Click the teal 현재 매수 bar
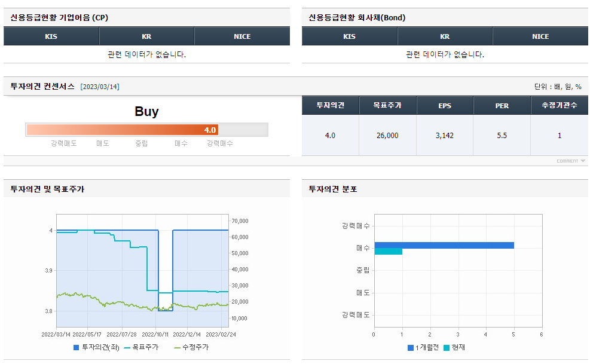The width and height of the screenshot is (590, 364). pyautogui.click(x=389, y=252)
